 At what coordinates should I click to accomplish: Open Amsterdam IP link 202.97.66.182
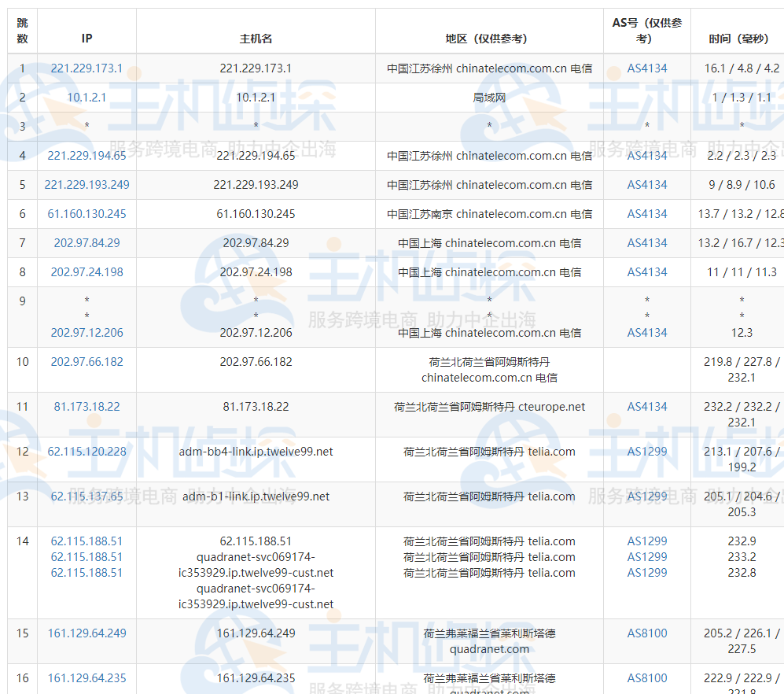[x=86, y=362]
